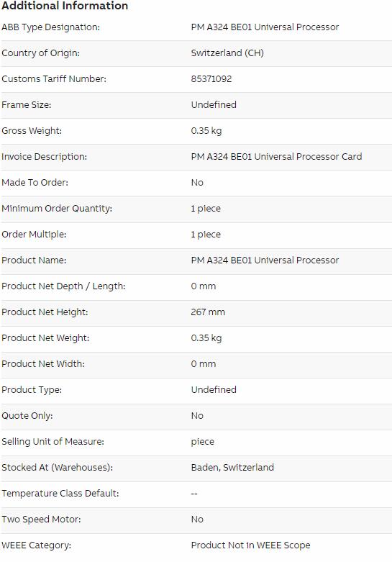Select the Gross Weight 0.35 kg value
This screenshot has height=562, width=392.
[x=206, y=131]
